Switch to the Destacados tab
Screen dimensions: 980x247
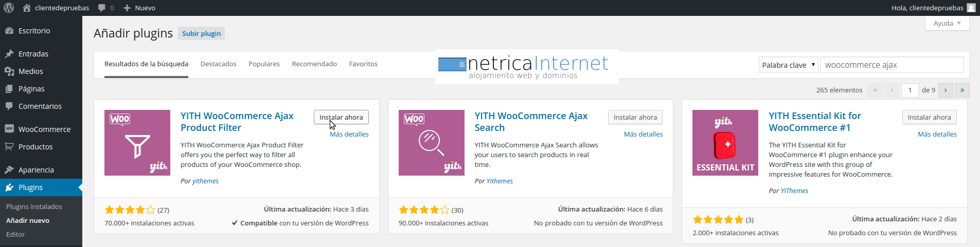tap(218, 64)
